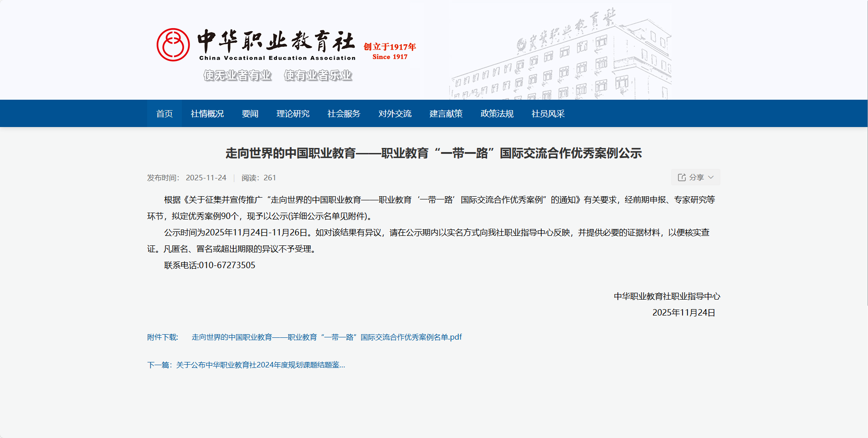Click the sketched building banner image
This screenshot has width=868, height=438.
click(560, 59)
